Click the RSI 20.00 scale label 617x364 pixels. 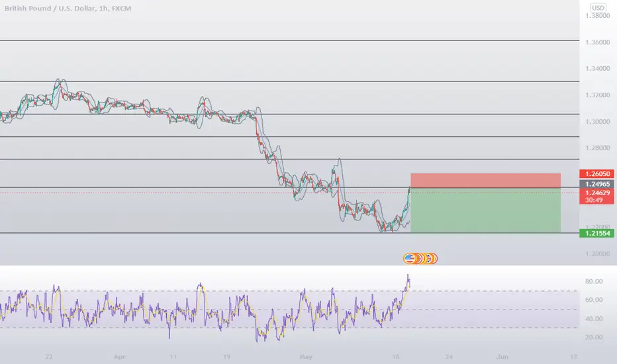pos(594,338)
